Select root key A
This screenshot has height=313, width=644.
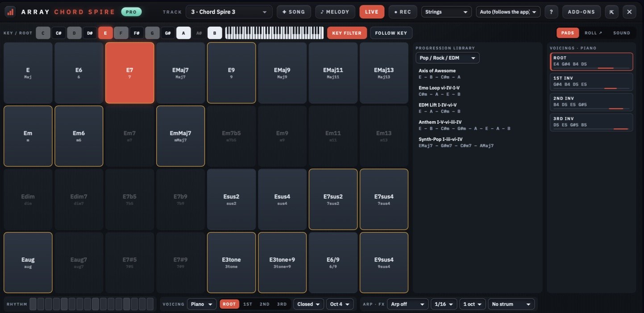(183, 33)
